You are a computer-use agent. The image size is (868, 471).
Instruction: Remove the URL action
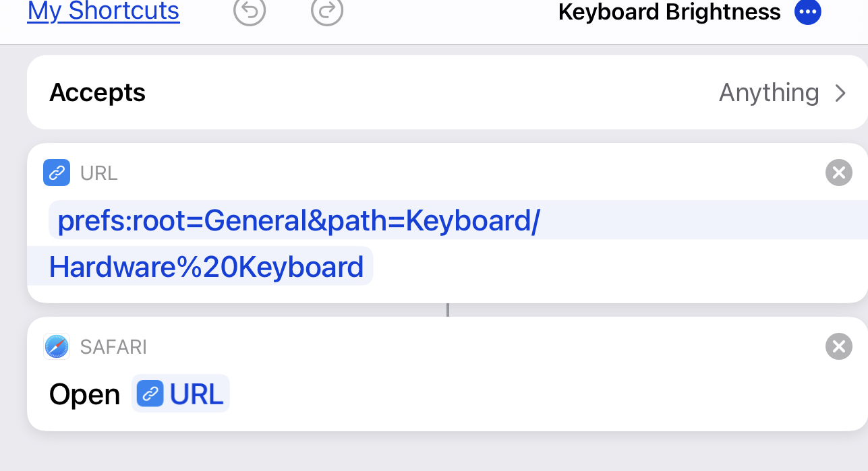click(x=838, y=173)
